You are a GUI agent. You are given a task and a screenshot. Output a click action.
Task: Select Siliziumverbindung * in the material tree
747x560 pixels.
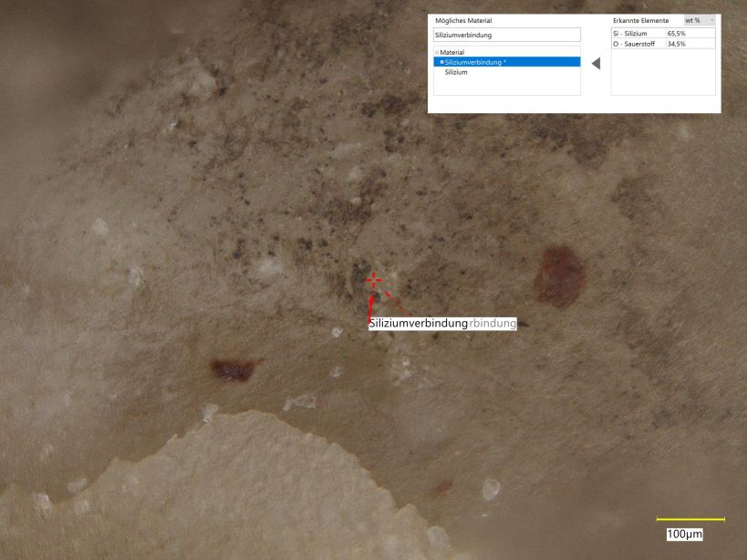tap(475, 62)
